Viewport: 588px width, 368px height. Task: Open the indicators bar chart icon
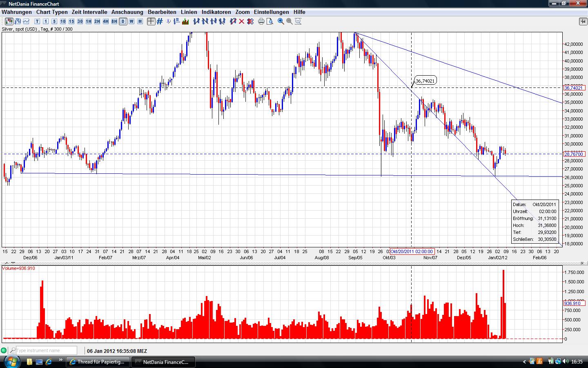pos(185,21)
